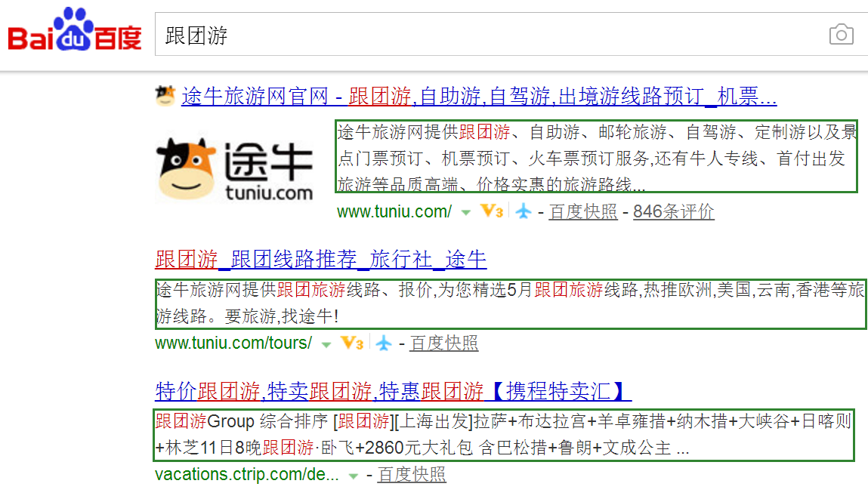Viewport: 868px width, 499px height.
Task: Open the 途牛旅游网官网 result title
Action: tap(479, 97)
